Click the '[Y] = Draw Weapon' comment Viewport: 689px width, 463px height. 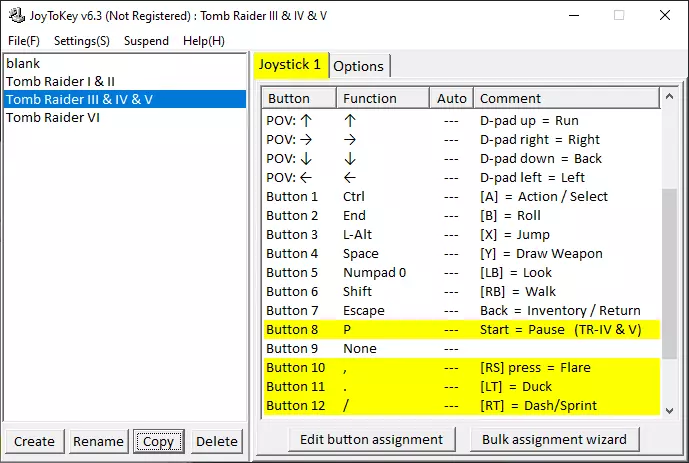pyautogui.click(x=541, y=253)
